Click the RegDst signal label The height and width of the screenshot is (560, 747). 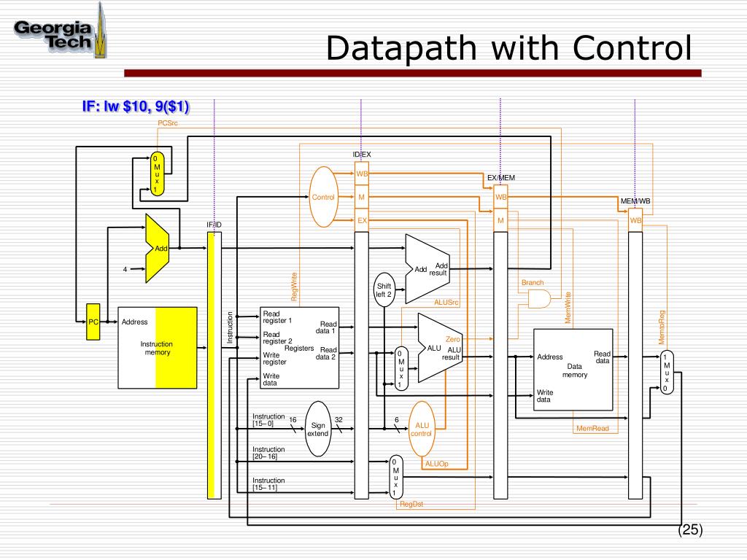[x=411, y=504]
